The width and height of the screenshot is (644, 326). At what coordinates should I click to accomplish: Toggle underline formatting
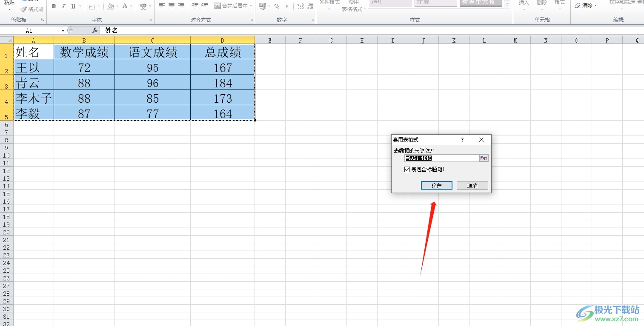click(73, 6)
